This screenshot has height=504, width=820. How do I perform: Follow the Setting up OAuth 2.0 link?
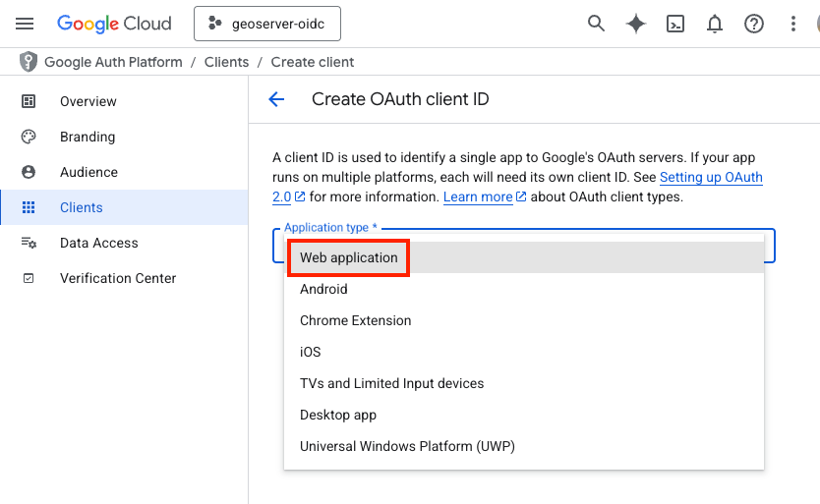click(x=710, y=178)
